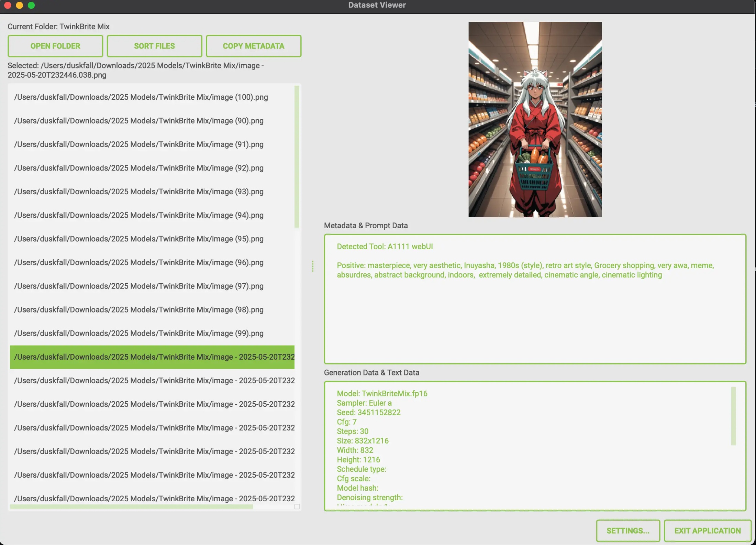Click the Height: 1216 line
Viewport: 756px width, 545px height.
(358, 460)
